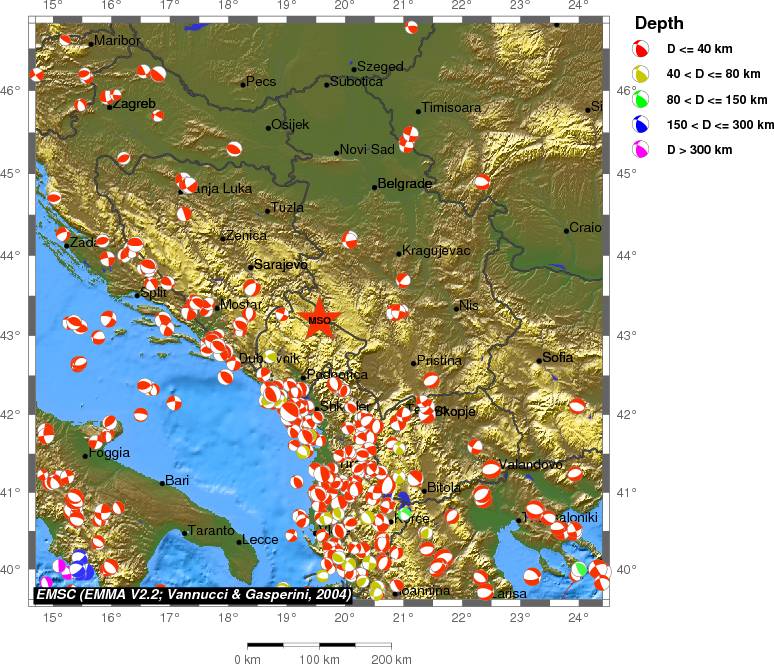
Task: Click the Bari city label
Action: point(177,481)
